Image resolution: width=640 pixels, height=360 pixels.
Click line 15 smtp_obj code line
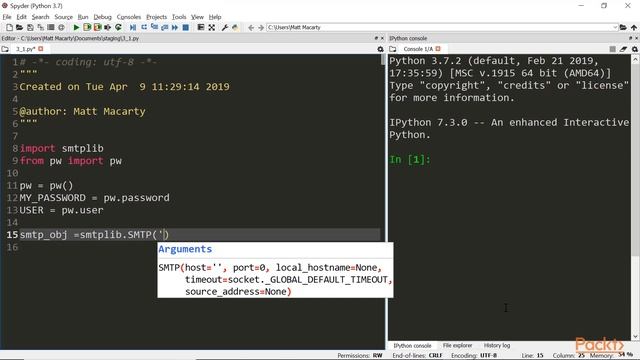[x=94, y=235]
